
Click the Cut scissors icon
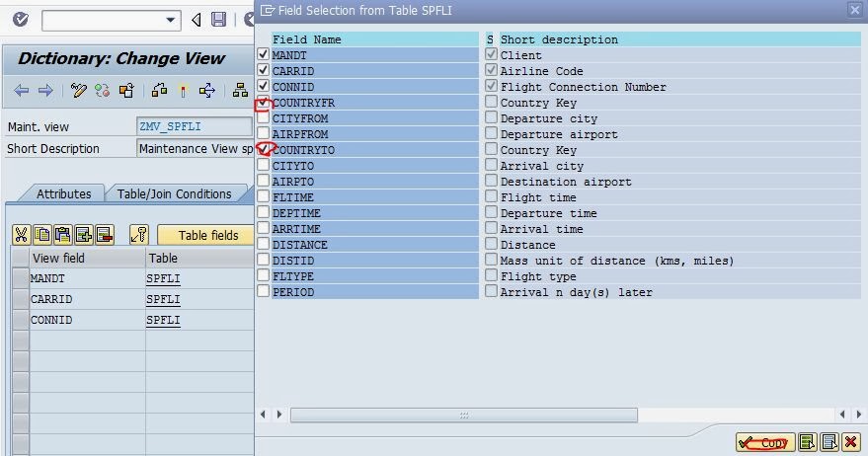(x=21, y=235)
